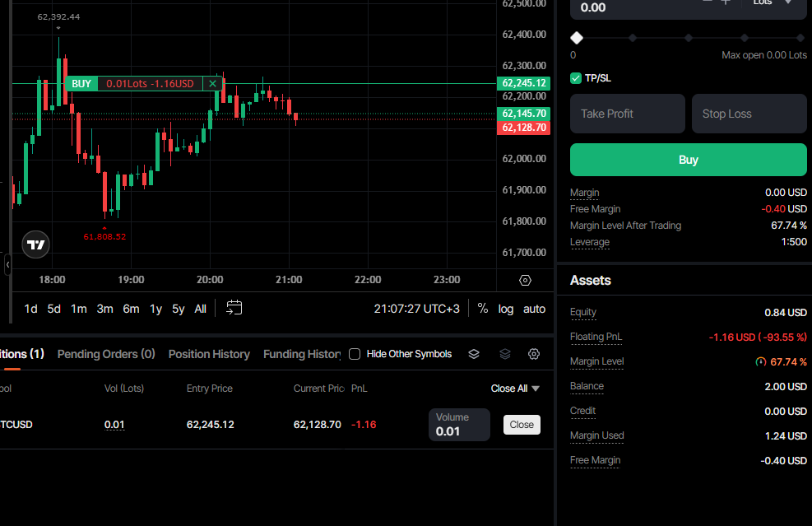Open positions table settings gear
The width and height of the screenshot is (812, 526).
coord(534,354)
